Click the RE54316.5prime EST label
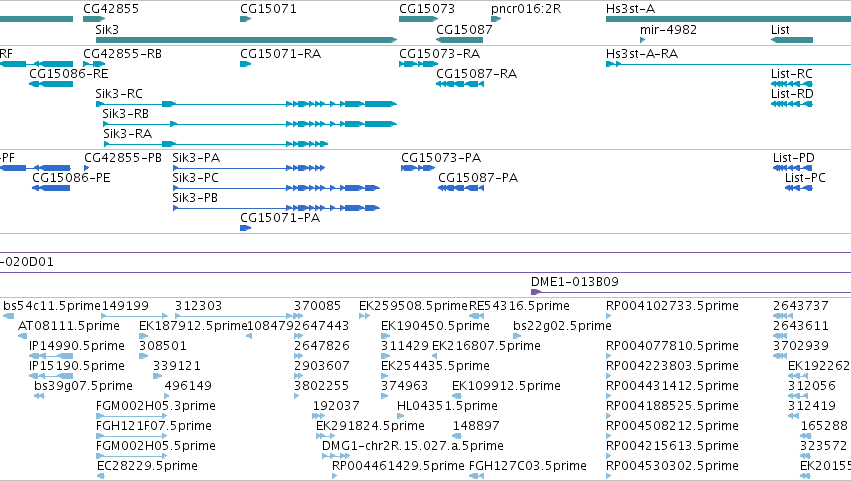 click(519, 306)
